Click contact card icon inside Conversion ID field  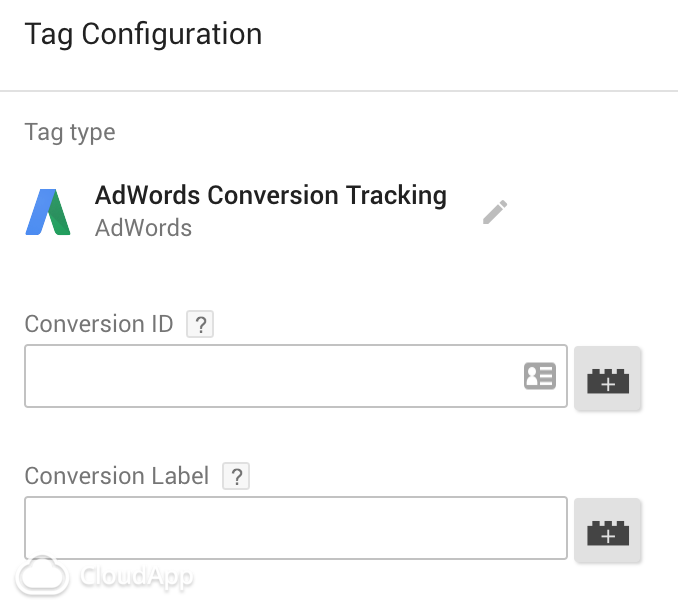[x=540, y=376]
